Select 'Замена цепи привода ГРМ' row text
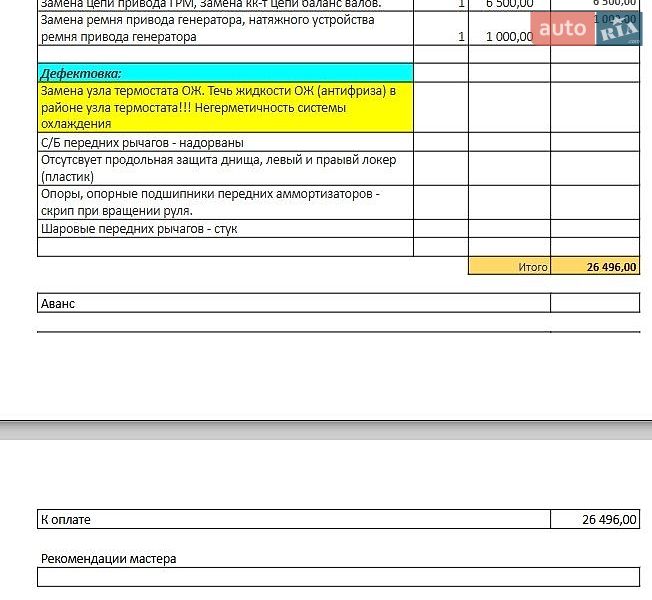652x600 pixels. tap(211, 4)
